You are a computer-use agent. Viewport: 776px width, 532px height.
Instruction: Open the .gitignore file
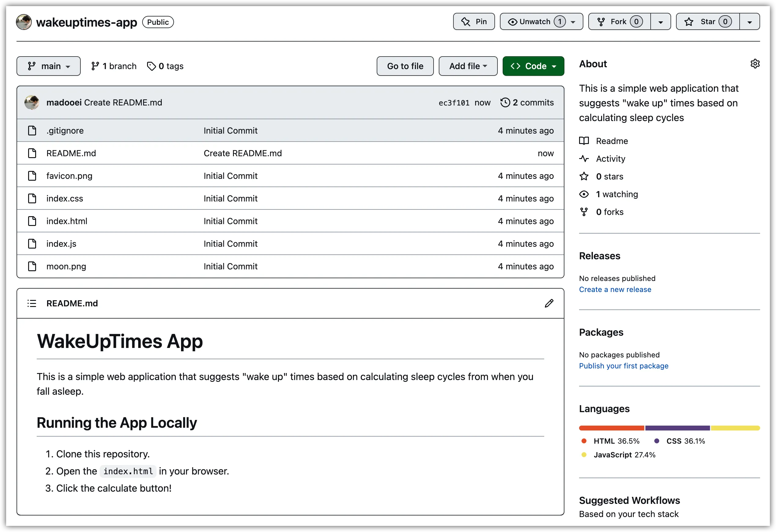(65, 131)
